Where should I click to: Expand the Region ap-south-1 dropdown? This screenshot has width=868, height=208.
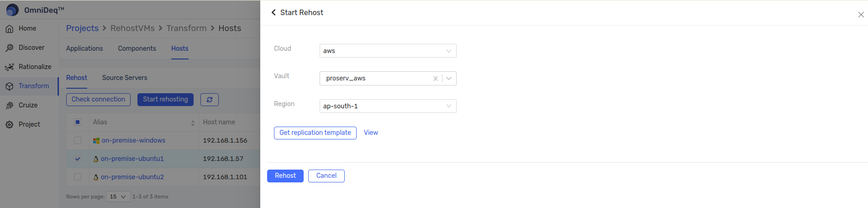pos(388,106)
